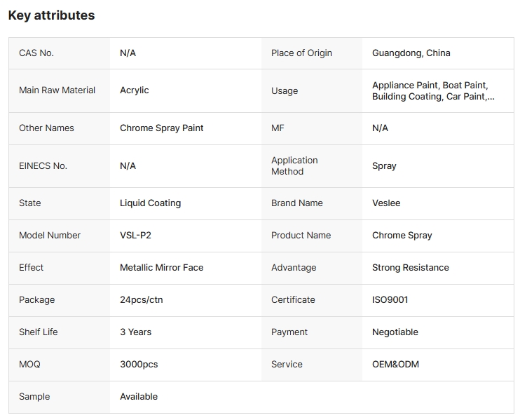The image size is (520, 420).
Task: Click the Place of Origin label
Action: click(x=301, y=53)
